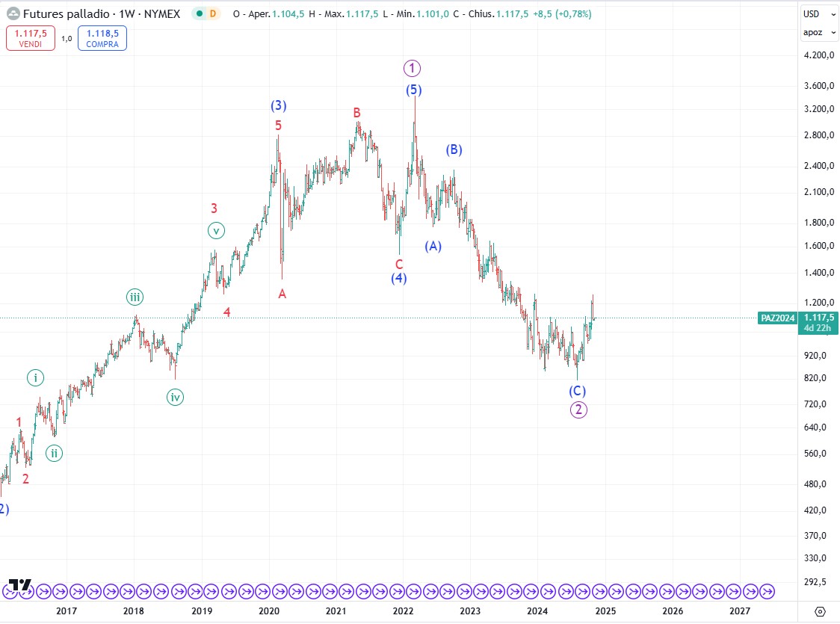This screenshot has width=840, height=624.
Task: Select the blue (4) wave label
Action: [x=398, y=278]
